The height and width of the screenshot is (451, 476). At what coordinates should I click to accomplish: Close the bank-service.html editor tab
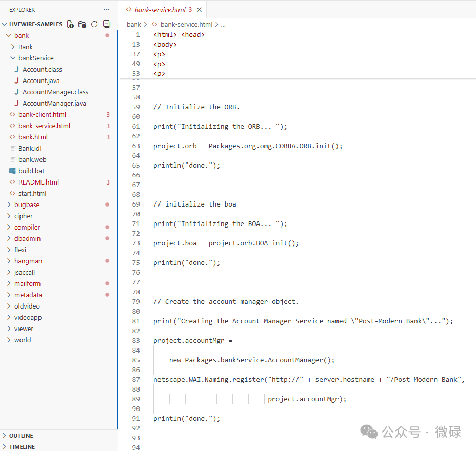[x=199, y=10]
